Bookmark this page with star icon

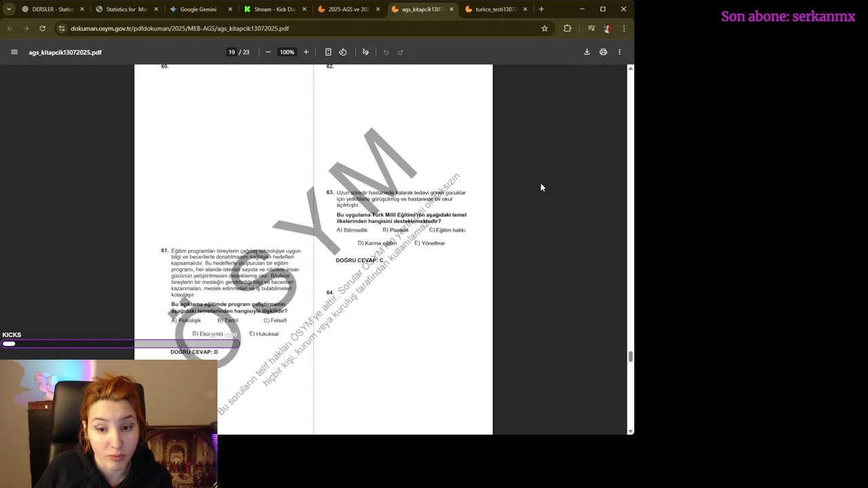pyautogui.click(x=545, y=28)
